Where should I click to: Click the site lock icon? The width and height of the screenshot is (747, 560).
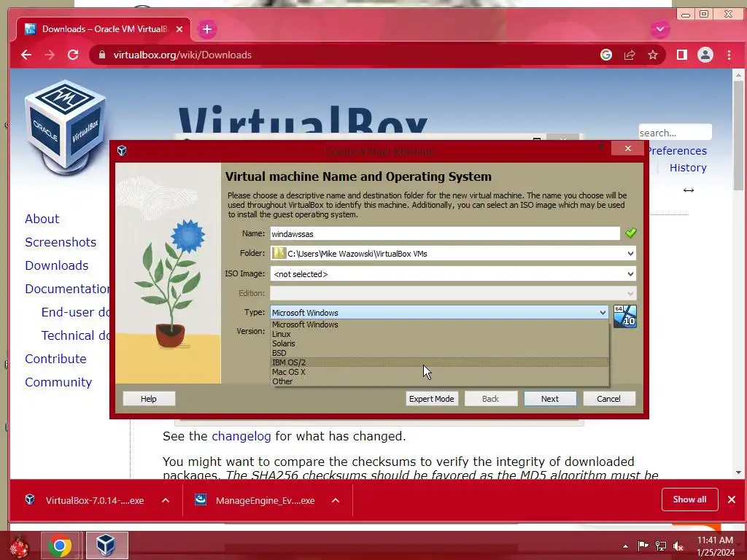click(x=101, y=55)
